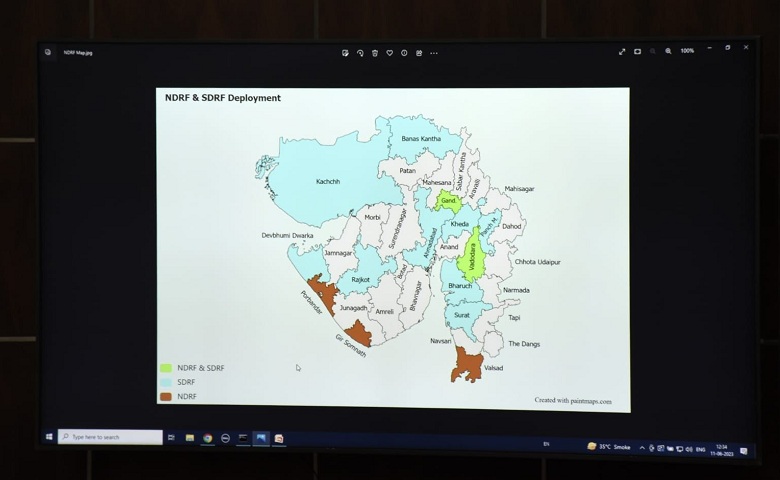The width and height of the screenshot is (780, 480).
Task: Click the green NDRF & SDRF legend swatch
Action: tap(166, 368)
